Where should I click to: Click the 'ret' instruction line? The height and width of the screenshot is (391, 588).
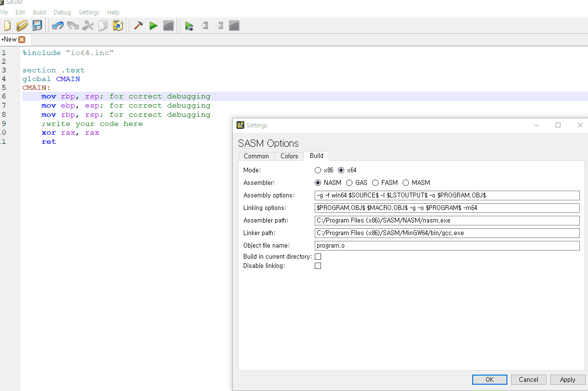(49, 141)
